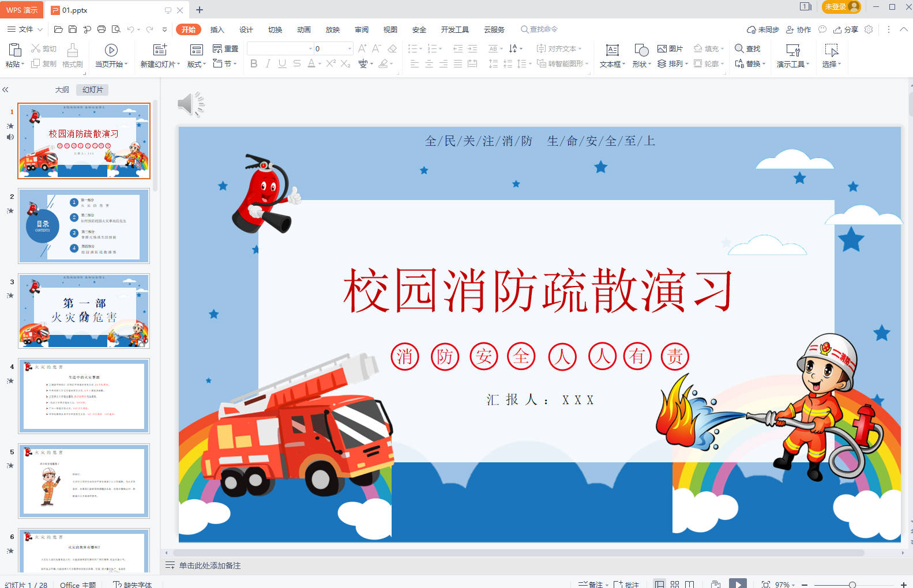Open the quick access toolbar customize arrow

coord(164,29)
